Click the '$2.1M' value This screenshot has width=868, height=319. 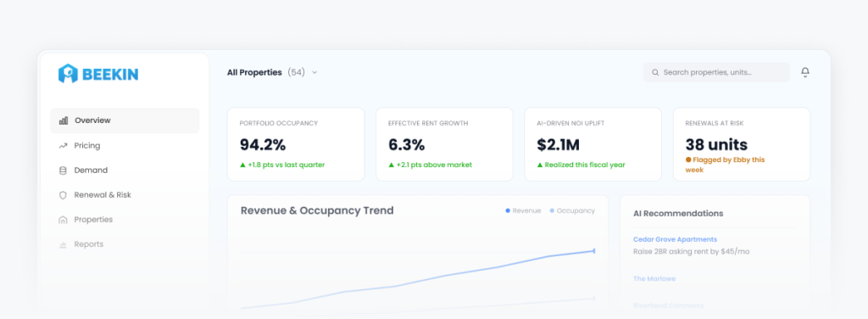click(558, 145)
